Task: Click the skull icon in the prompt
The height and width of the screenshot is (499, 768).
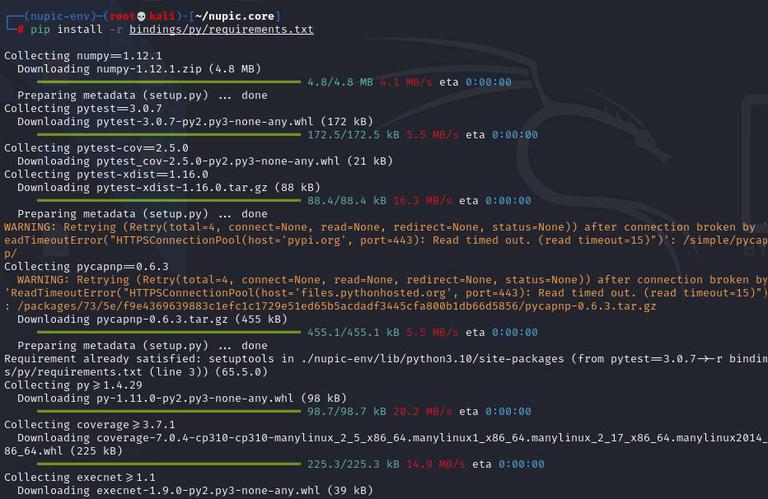Action: [x=142, y=16]
